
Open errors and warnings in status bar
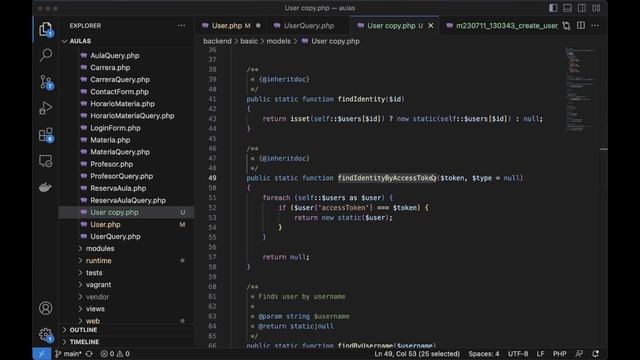(115, 354)
